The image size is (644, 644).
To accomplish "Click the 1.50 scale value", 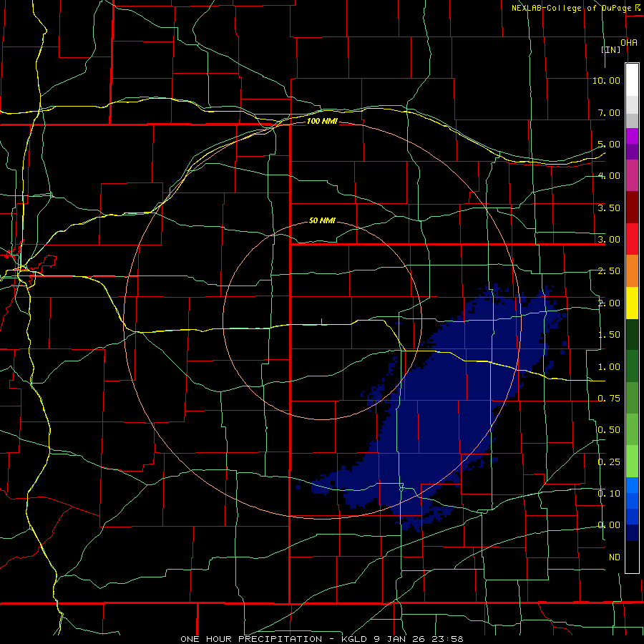I will 609,335.
